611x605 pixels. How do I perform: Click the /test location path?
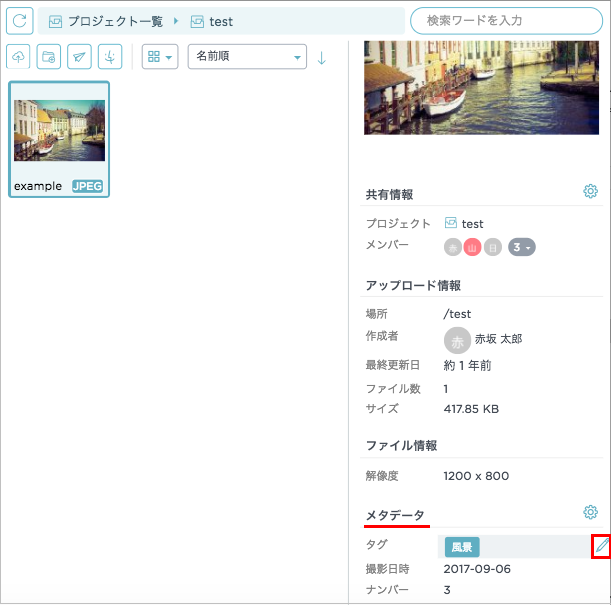(x=457, y=314)
